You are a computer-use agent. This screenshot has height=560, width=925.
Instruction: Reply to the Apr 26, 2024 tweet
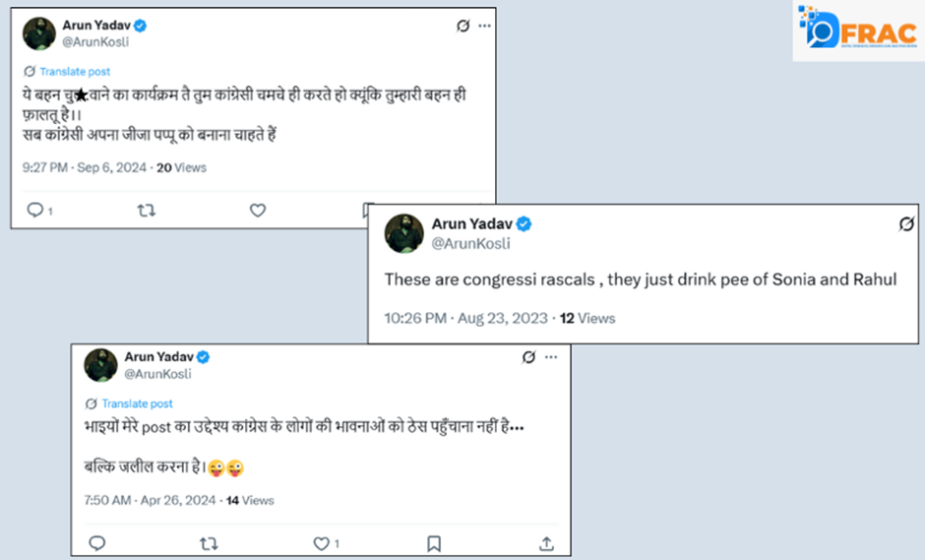tap(96, 542)
